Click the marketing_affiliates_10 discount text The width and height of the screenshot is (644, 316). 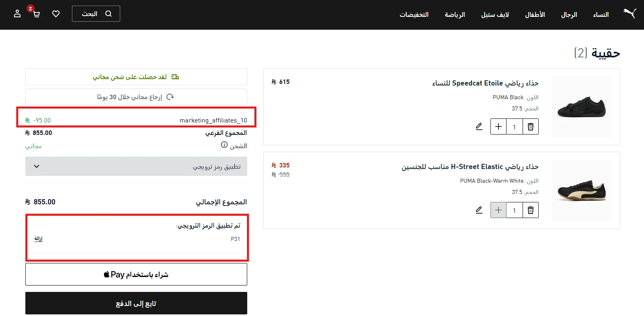point(213,120)
